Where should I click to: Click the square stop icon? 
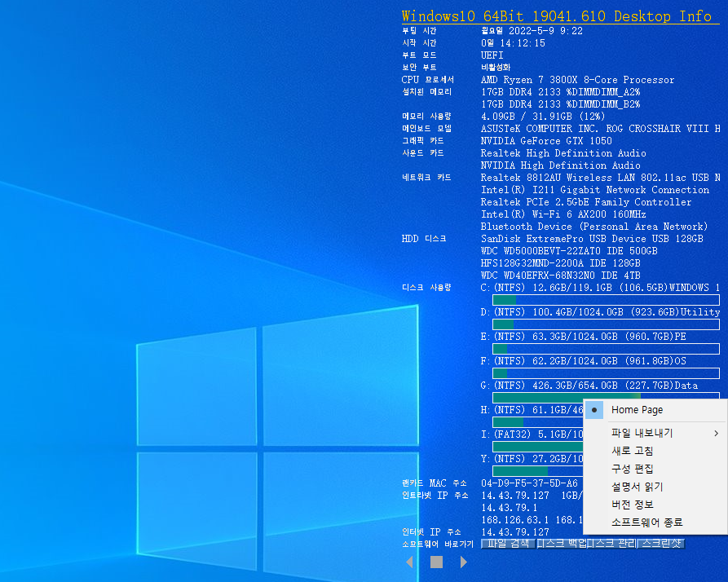436,562
